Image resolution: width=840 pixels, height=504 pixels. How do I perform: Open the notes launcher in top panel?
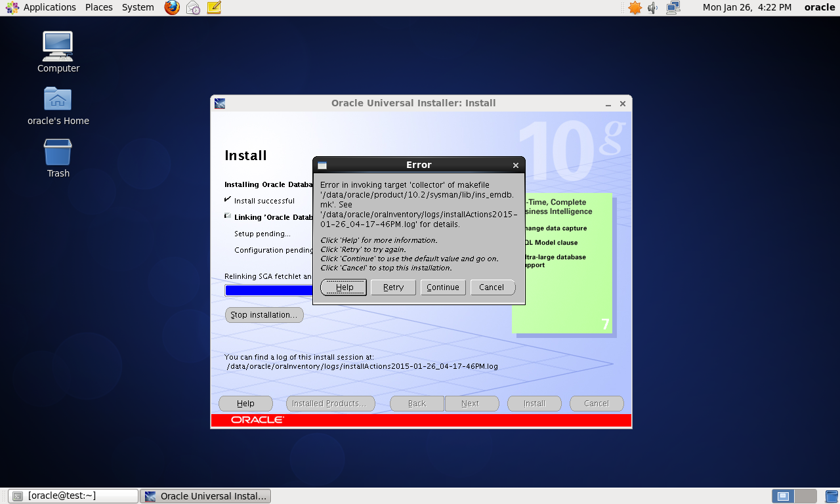coord(213,8)
